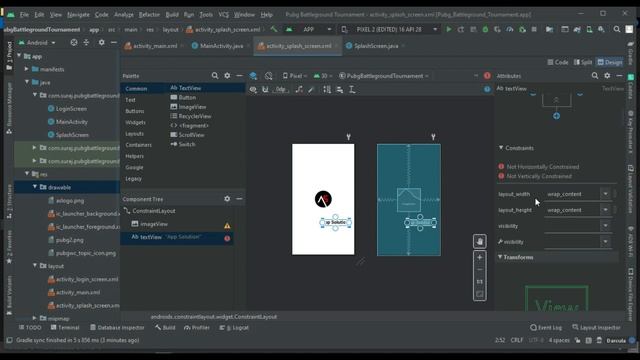This screenshot has height=360, width=640.
Task: Open the Layout Inspector
Action: (x=596, y=327)
